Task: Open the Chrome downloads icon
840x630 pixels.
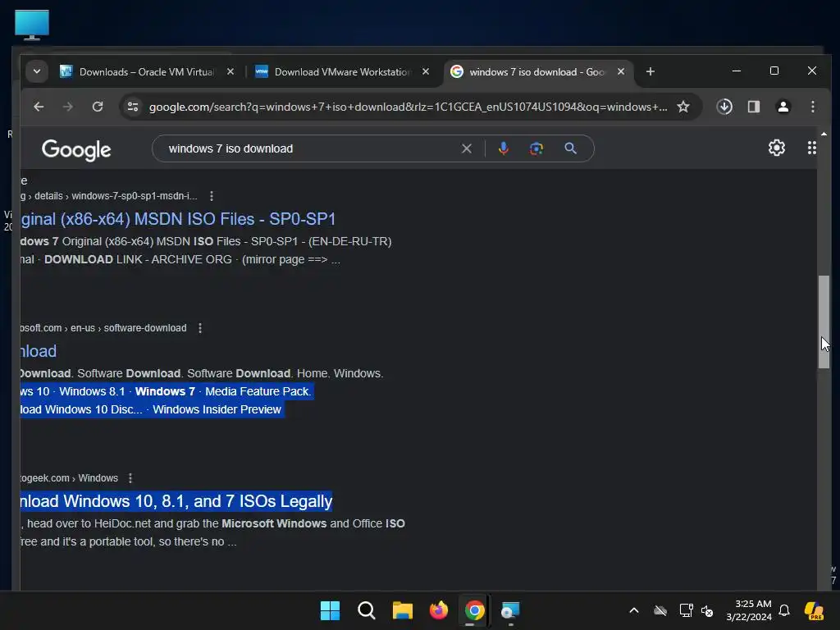Action: 724,107
